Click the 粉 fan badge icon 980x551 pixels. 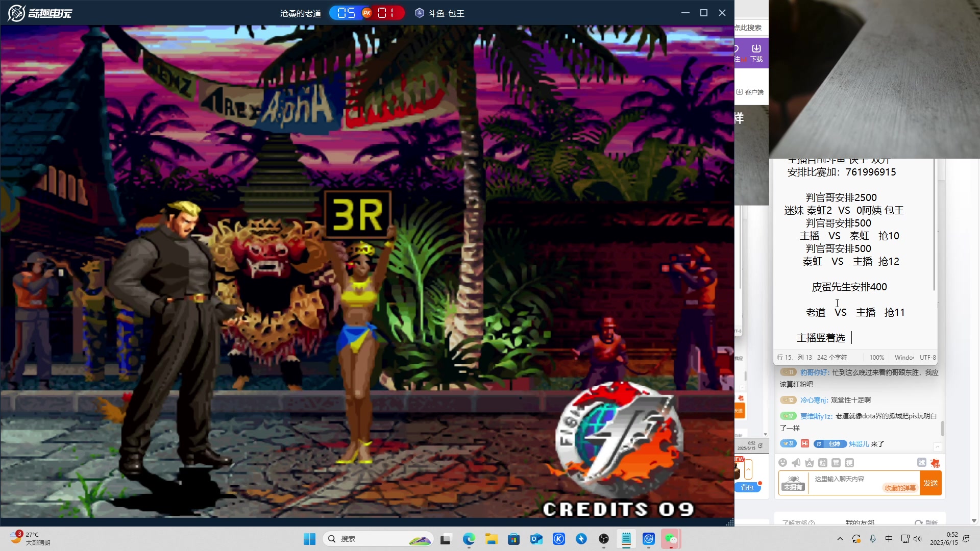coord(822,463)
